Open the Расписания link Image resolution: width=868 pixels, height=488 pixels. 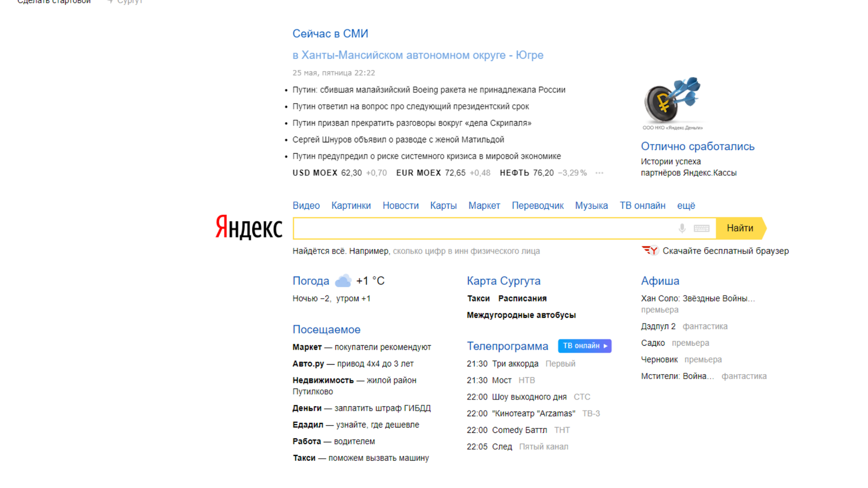click(522, 299)
